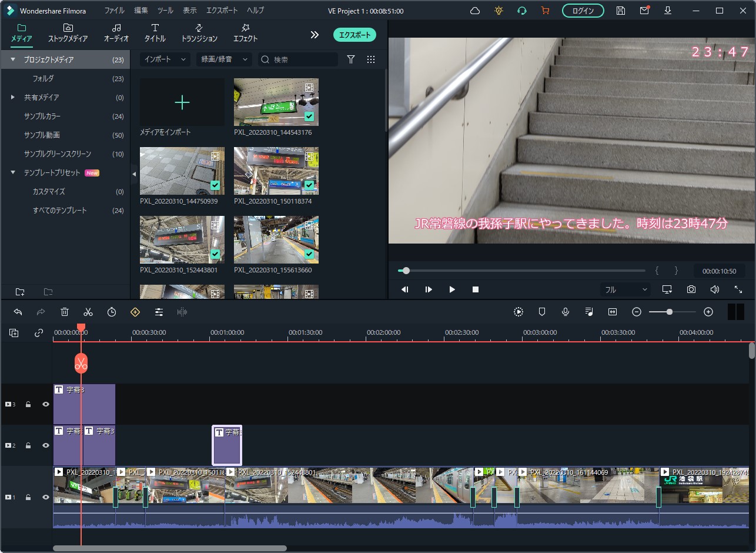Expand the 共有メディア tree item

(x=13, y=97)
